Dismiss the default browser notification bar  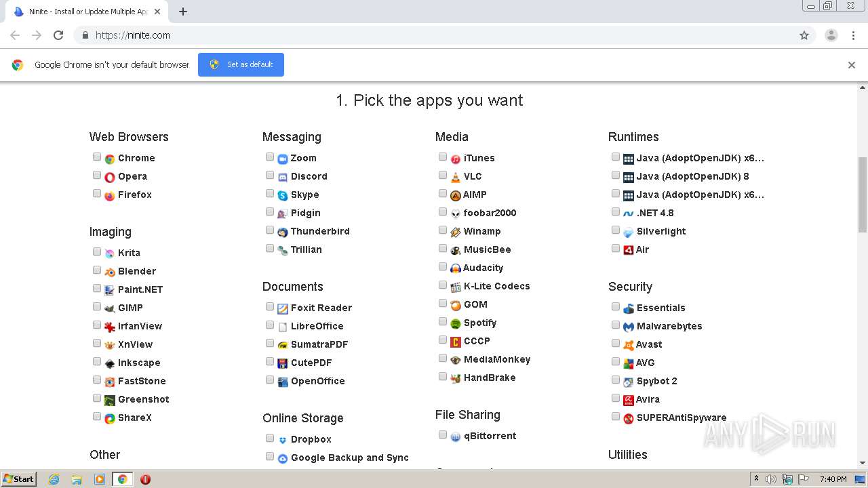pos(852,65)
